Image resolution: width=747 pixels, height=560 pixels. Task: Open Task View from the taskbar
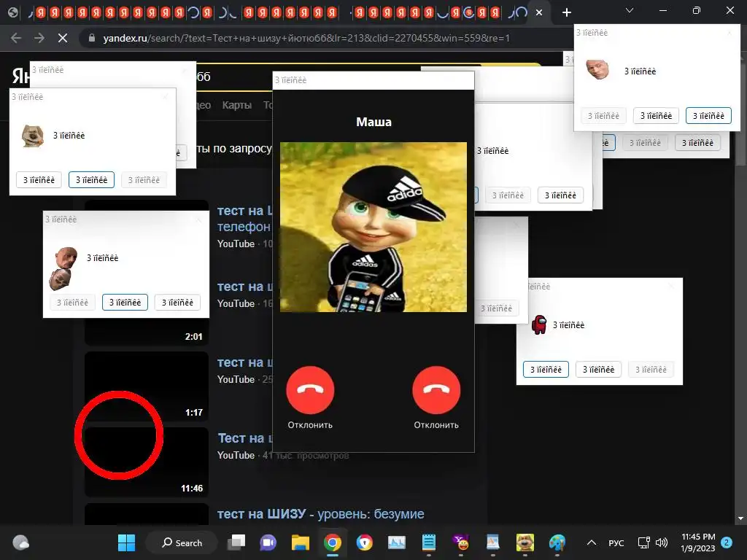[236, 542]
